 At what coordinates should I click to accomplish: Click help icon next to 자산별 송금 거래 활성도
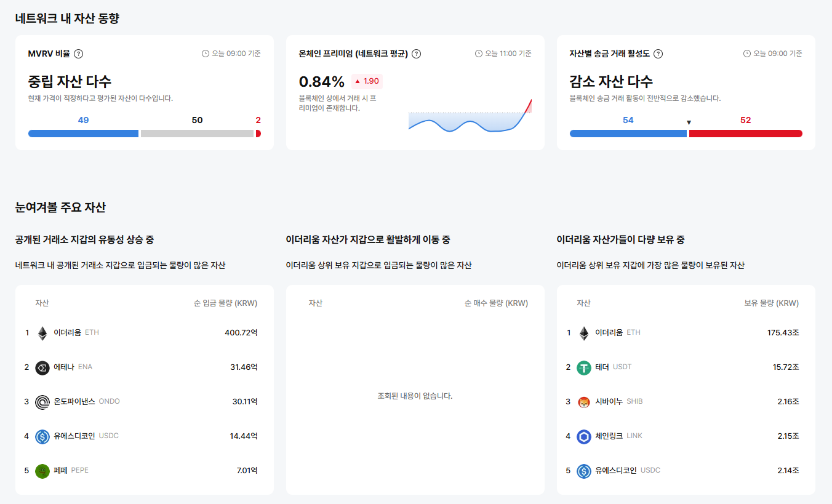[658, 54]
